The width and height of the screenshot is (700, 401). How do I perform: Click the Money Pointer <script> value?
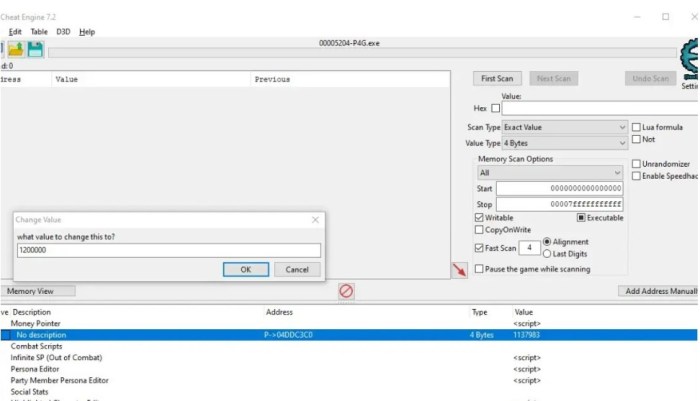click(527, 323)
